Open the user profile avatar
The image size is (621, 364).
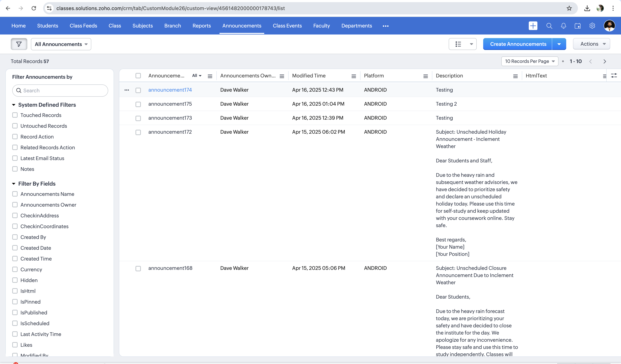(609, 26)
